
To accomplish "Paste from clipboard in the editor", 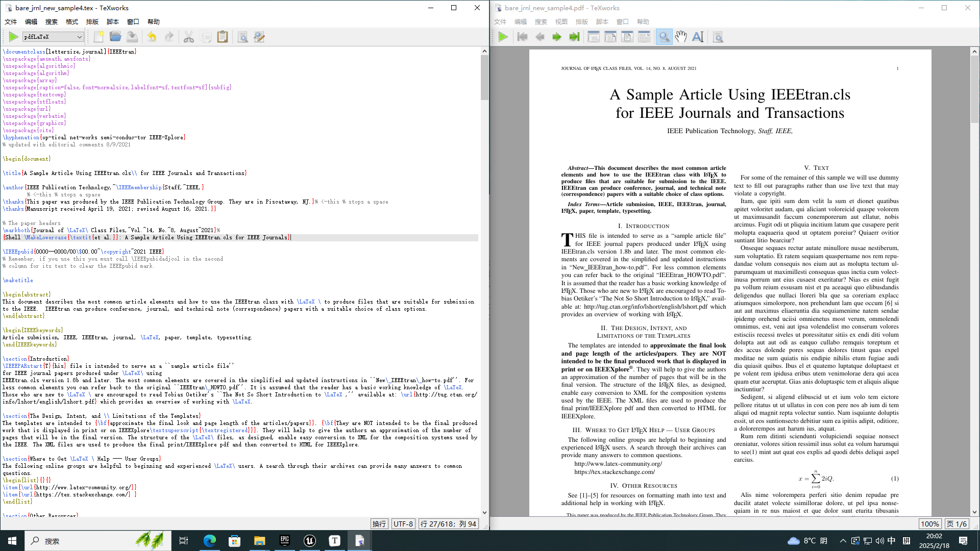I will pos(223,37).
